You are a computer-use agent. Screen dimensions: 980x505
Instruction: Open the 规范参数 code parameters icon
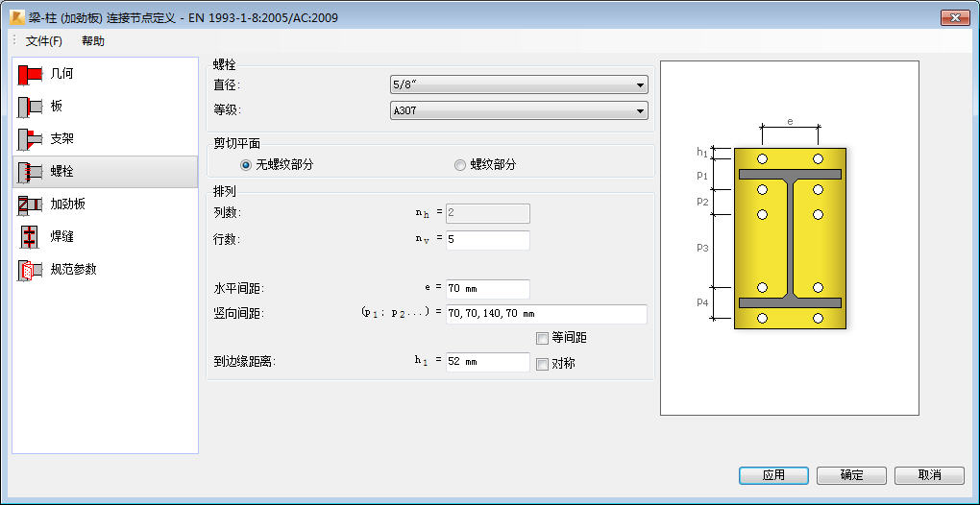pyautogui.click(x=30, y=270)
